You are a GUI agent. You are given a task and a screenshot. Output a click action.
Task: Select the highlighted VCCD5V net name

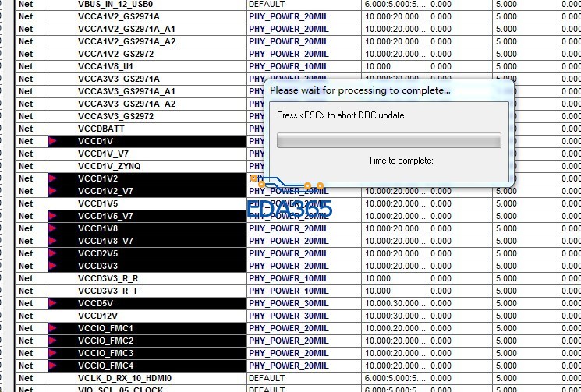click(95, 303)
